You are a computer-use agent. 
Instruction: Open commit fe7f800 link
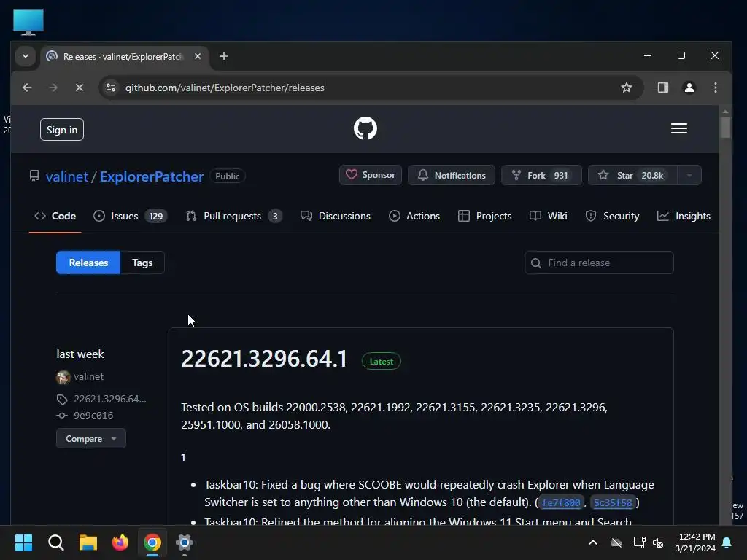click(x=561, y=502)
